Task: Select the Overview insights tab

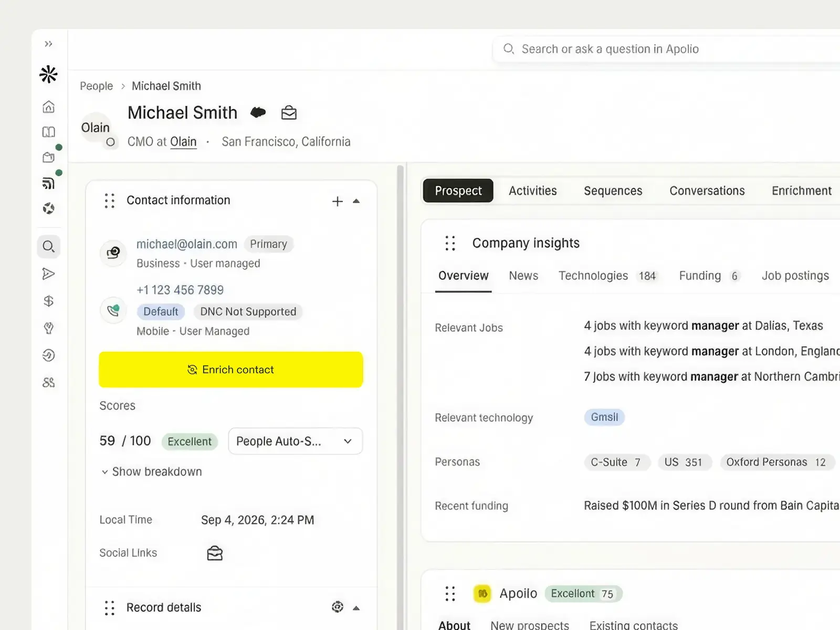Action: [464, 276]
